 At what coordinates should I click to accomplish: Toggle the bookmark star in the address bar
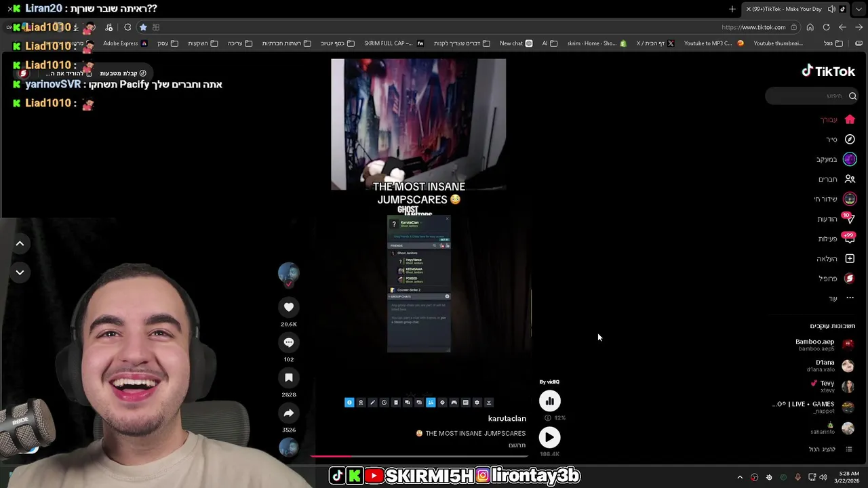(x=143, y=27)
